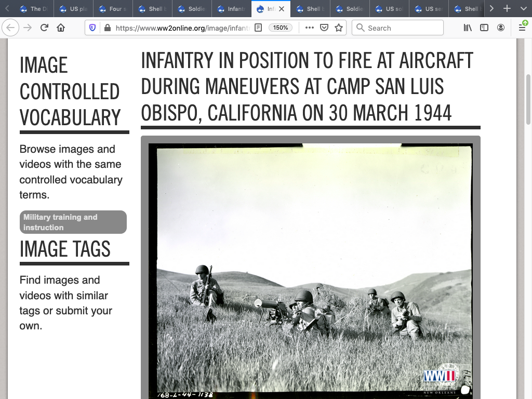Screen dimensions: 532x399
Task: Bookmark this page with the star
Action: pos(339,28)
